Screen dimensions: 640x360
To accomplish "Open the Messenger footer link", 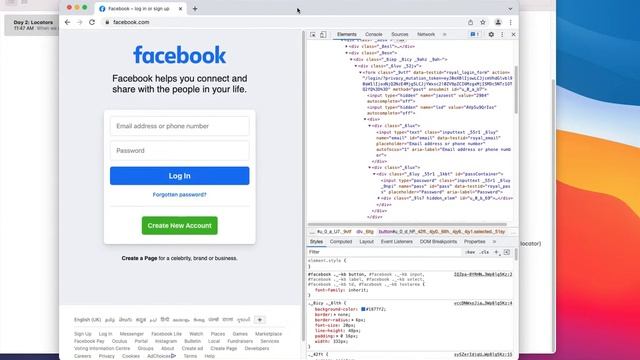I will [x=131, y=334].
